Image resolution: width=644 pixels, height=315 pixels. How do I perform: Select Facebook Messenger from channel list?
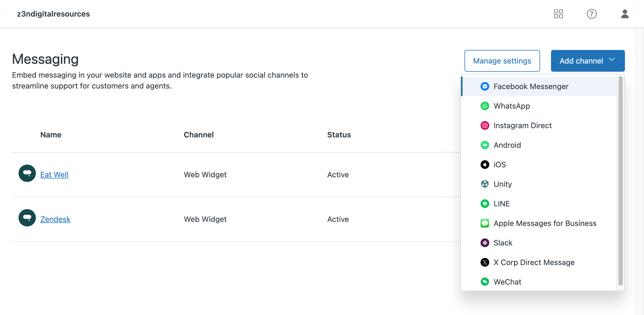[x=531, y=86]
